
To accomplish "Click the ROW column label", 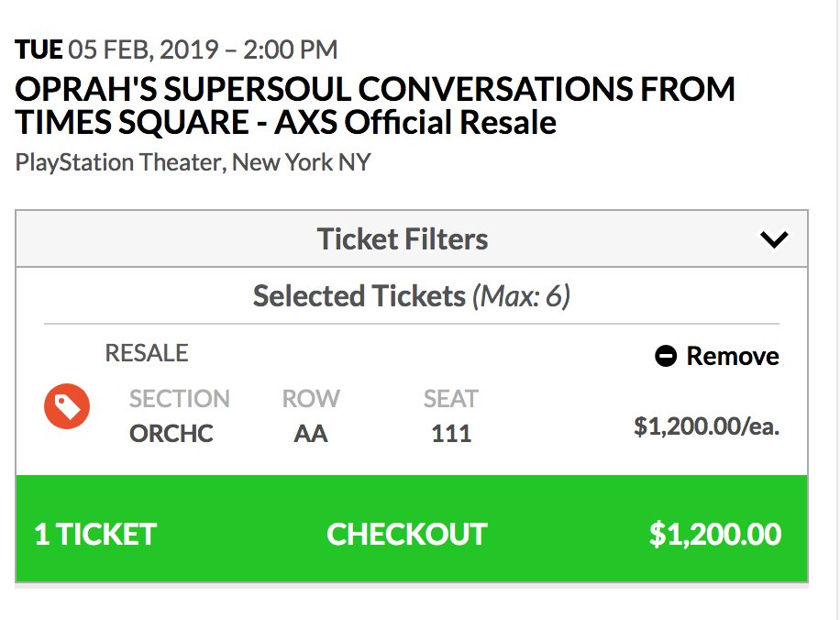I will pyautogui.click(x=311, y=399).
